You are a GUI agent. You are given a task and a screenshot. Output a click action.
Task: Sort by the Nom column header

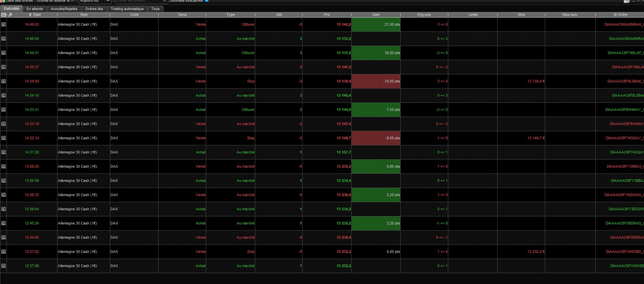(84, 15)
